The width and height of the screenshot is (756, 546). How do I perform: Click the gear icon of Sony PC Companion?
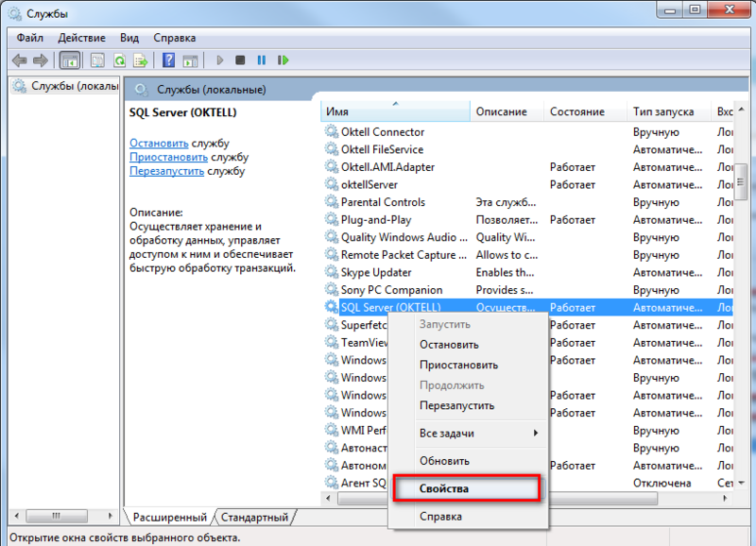[x=332, y=290]
